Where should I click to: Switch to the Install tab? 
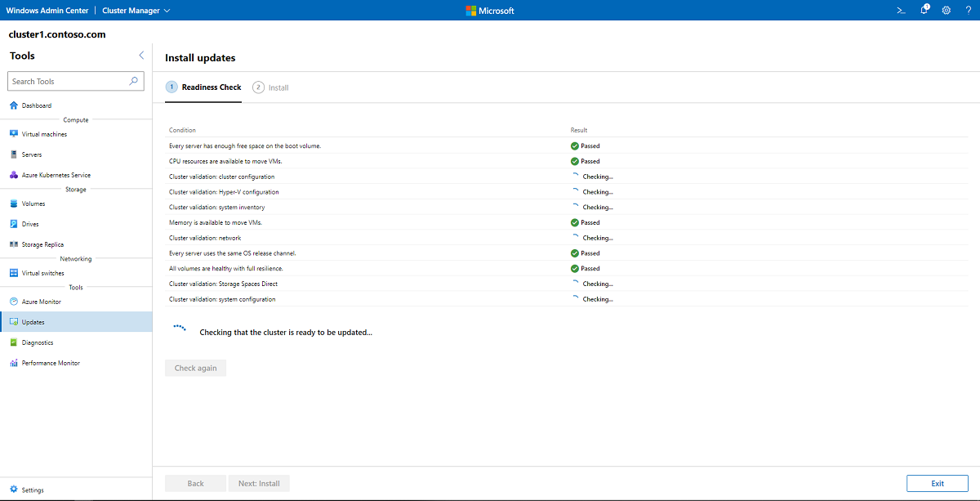pyautogui.click(x=270, y=87)
